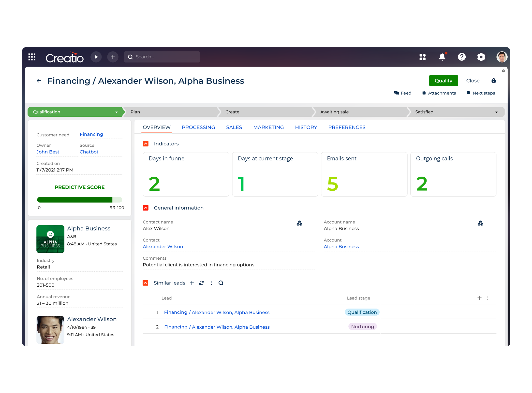Click the Predictive Score progress bar

pyautogui.click(x=79, y=200)
